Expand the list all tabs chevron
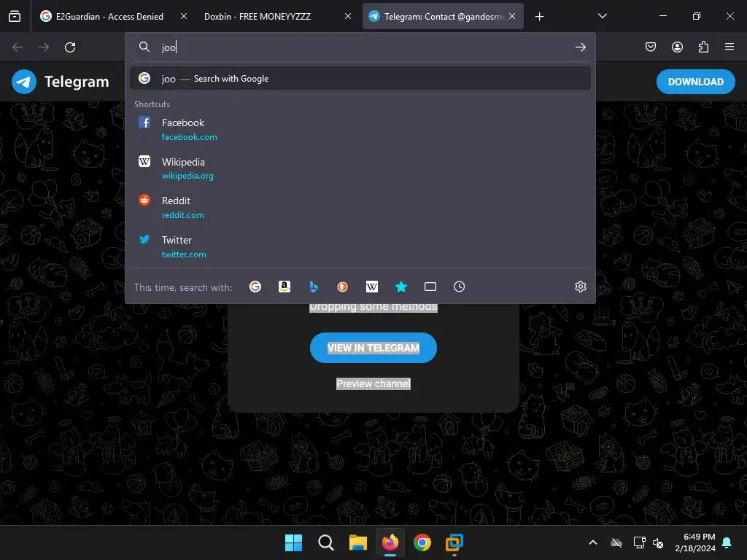 click(602, 16)
